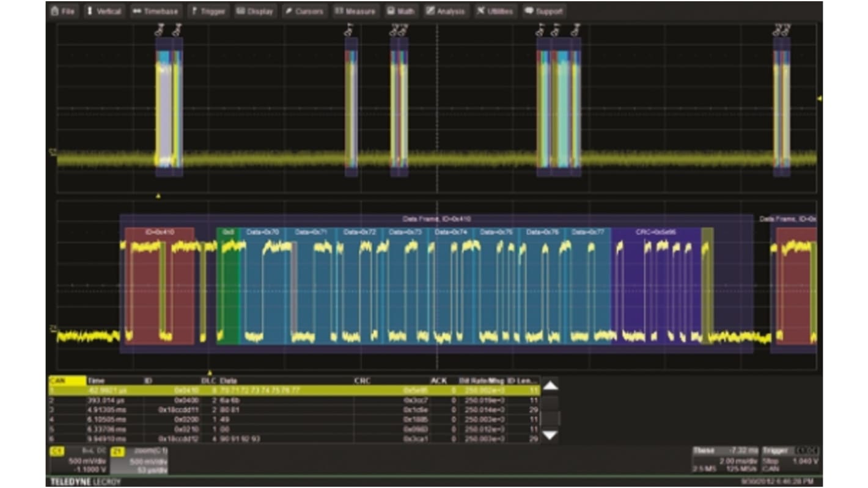Open the File menu

click(x=64, y=10)
